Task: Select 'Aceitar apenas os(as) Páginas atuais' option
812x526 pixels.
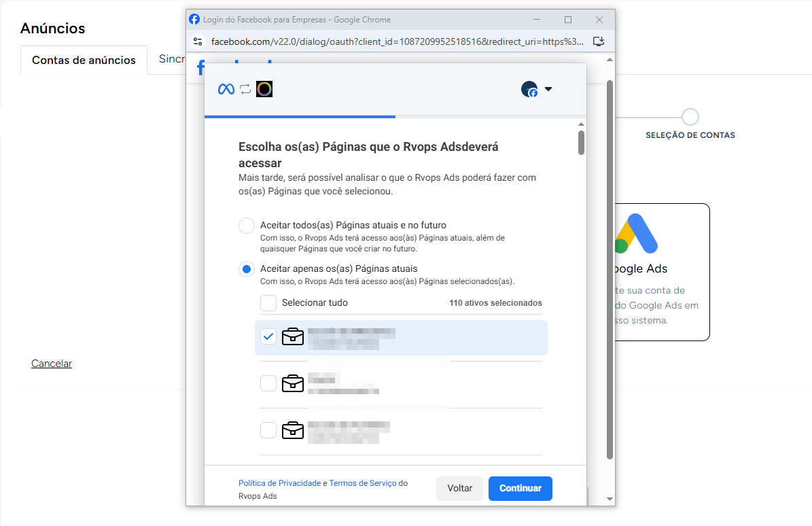Action: coord(247,269)
